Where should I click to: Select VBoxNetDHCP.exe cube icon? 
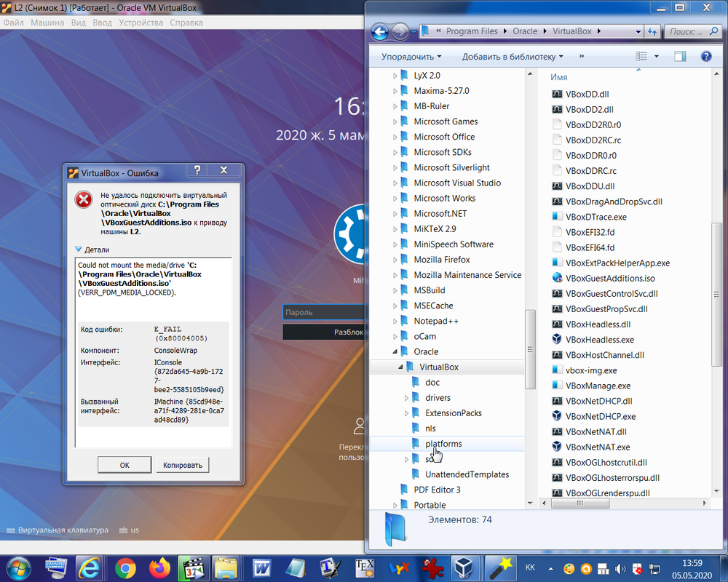(x=557, y=416)
